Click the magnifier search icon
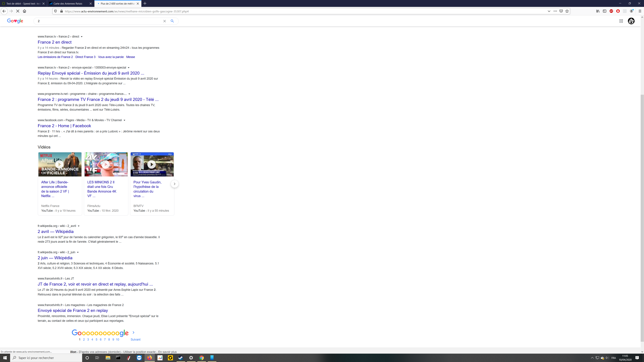The image size is (644, 362). (172, 21)
